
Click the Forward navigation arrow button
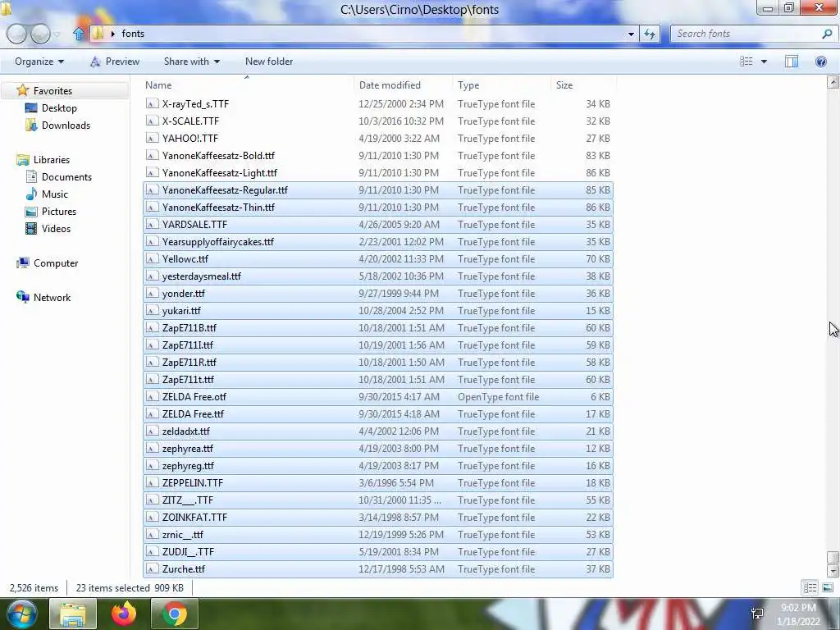40,34
